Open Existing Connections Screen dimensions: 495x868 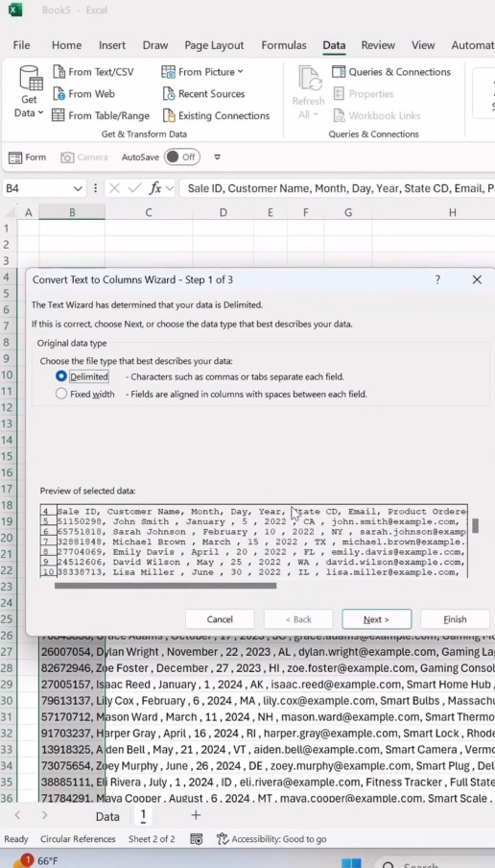[216, 115]
